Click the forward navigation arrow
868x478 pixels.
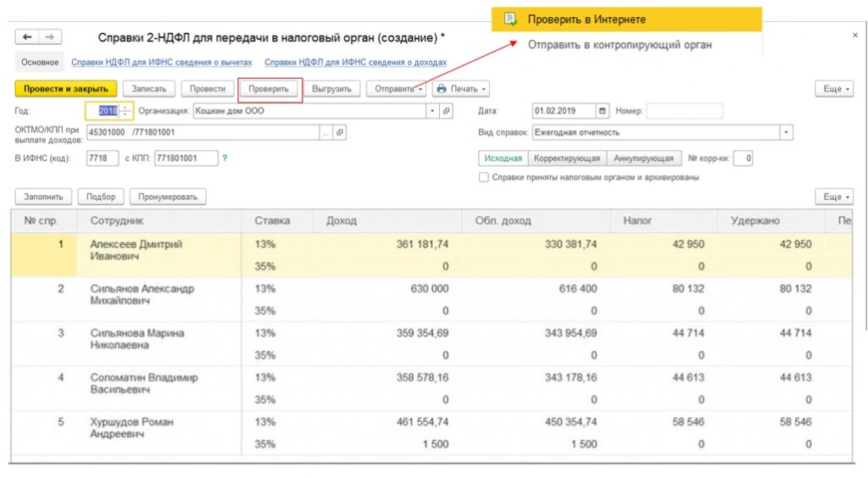pyautogui.click(x=50, y=37)
